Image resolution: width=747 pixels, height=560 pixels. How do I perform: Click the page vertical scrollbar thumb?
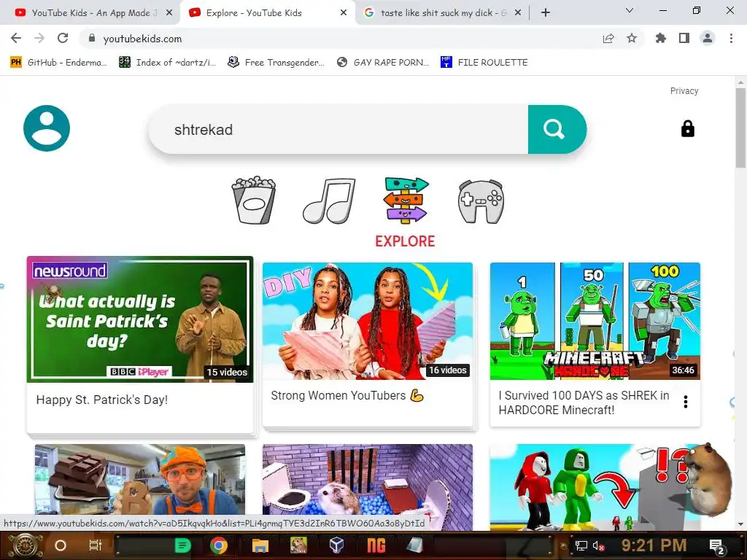point(740,128)
